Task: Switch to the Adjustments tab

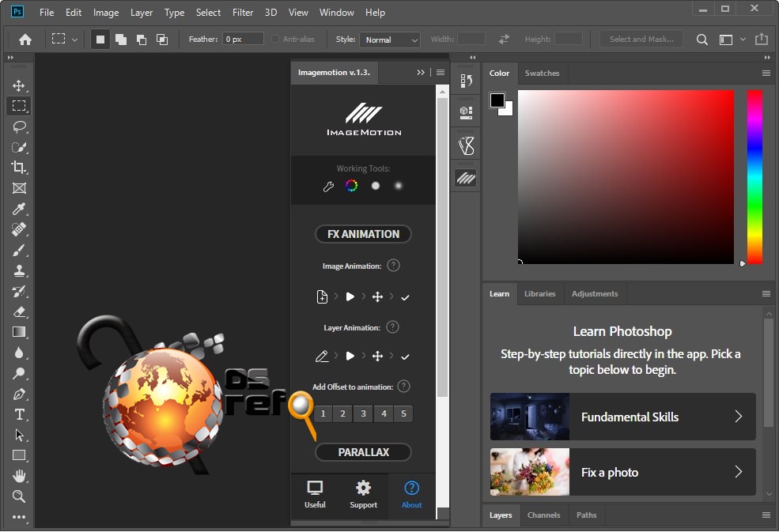Action: pos(595,293)
